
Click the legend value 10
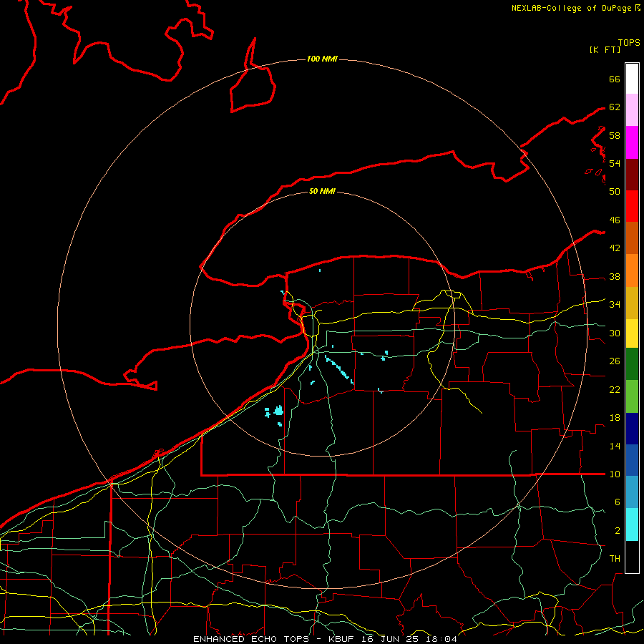(615, 474)
